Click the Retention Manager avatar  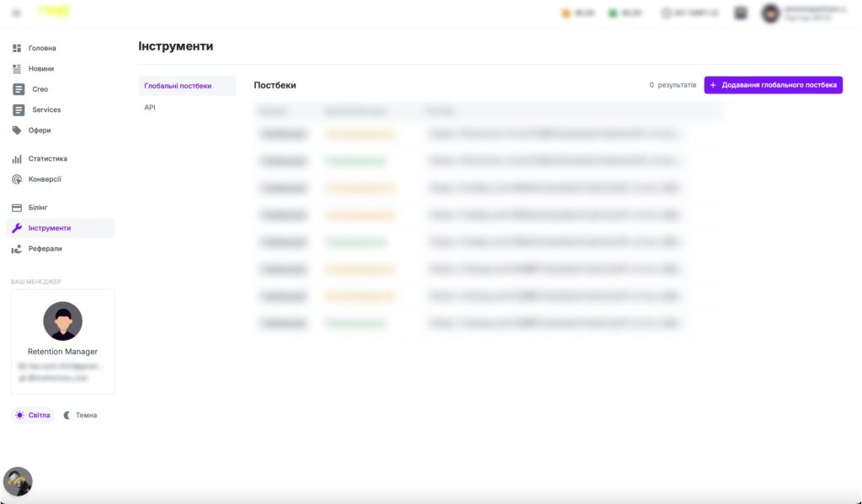[62, 321]
